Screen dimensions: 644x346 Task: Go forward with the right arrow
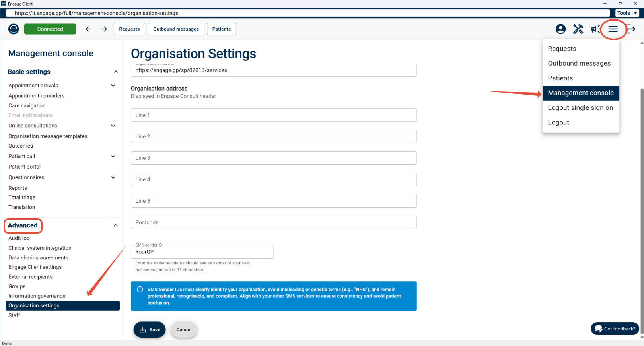pos(104,29)
